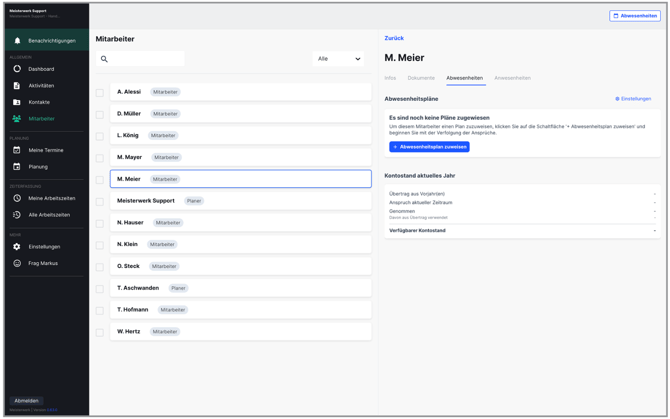The width and height of the screenshot is (670, 419).
Task: Switch to the Infos tab
Action: pos(390,78)
